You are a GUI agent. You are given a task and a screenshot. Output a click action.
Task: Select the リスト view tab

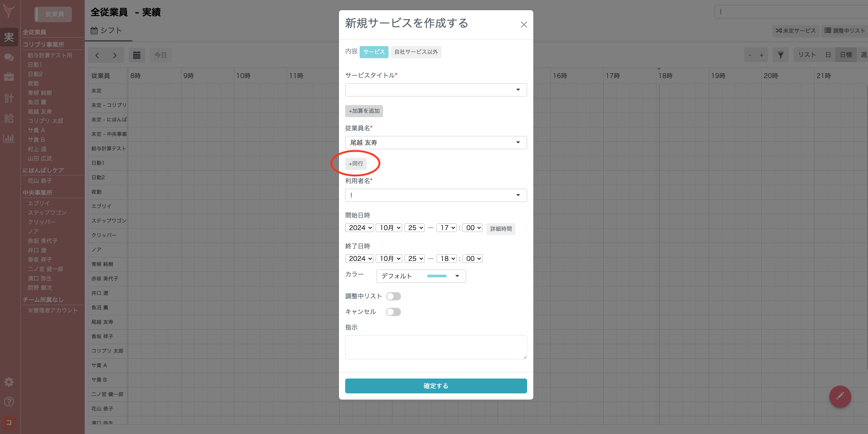806,55
